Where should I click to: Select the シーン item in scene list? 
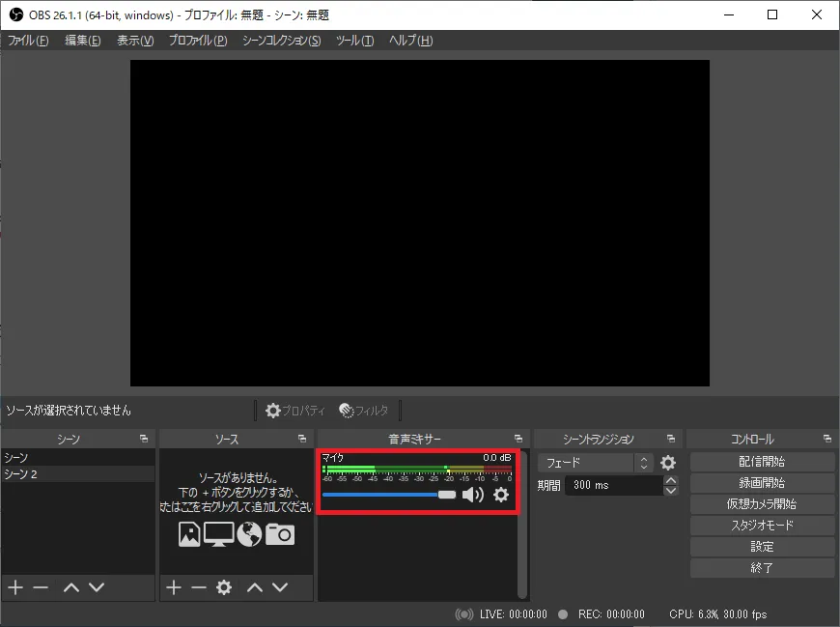pos(78,458)
